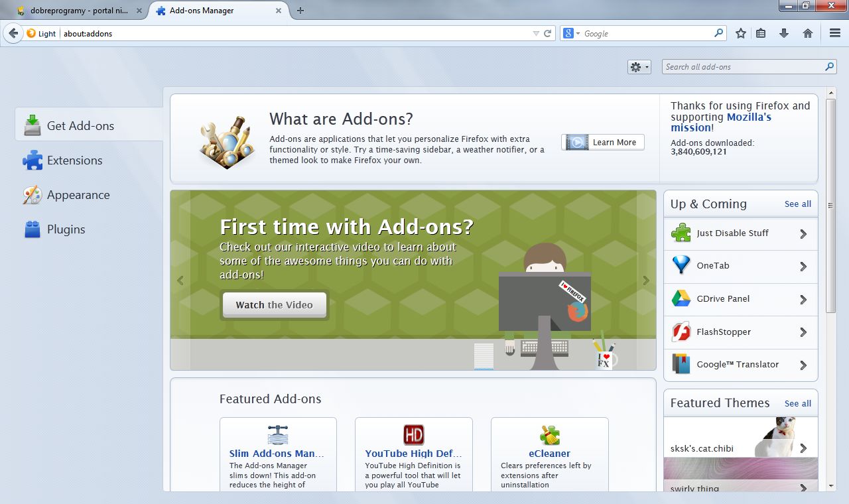
Task: Click the Featured Add-ons heading
Action: pyautogui.click(x=271, y=399)
